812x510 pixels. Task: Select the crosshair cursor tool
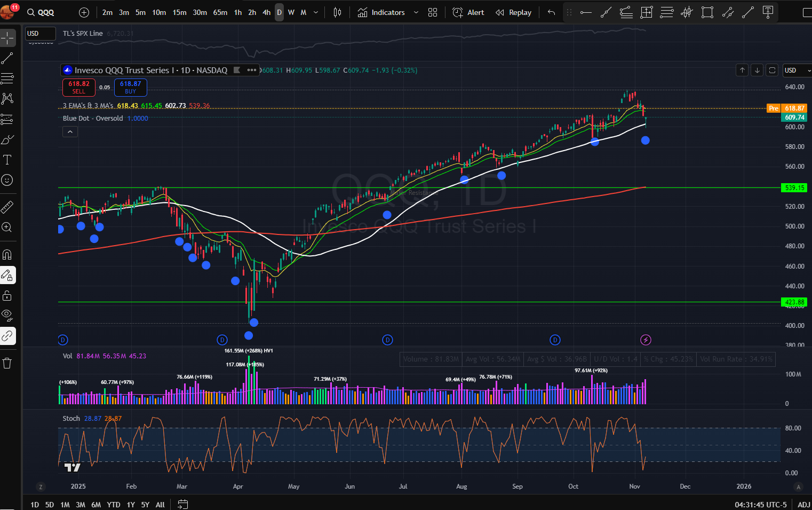7,37
